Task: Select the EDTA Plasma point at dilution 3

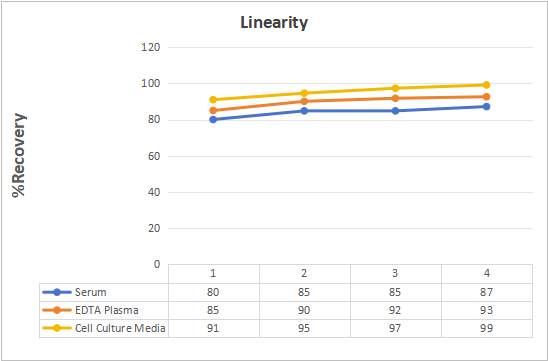Action: [395, 98]
